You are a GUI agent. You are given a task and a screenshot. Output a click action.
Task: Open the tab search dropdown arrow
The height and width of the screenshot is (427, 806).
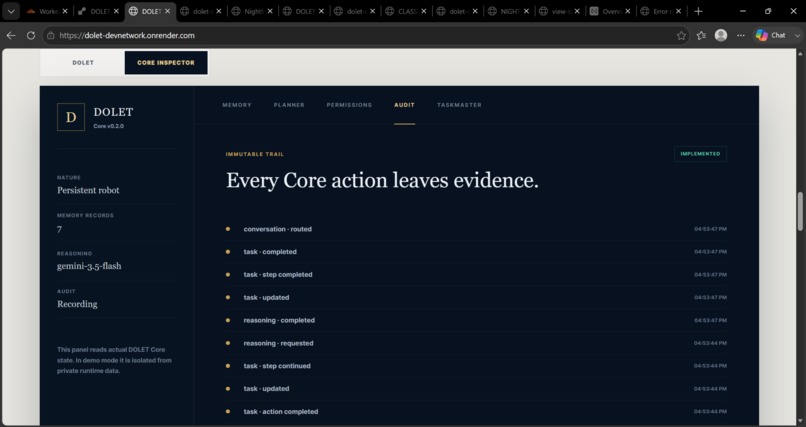point(11,11)
